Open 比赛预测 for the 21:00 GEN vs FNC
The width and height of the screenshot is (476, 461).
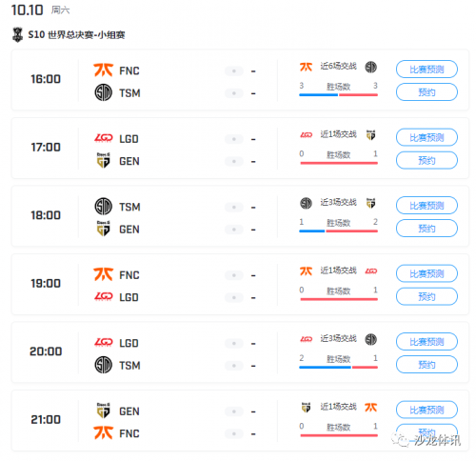(x=426, y=410)
